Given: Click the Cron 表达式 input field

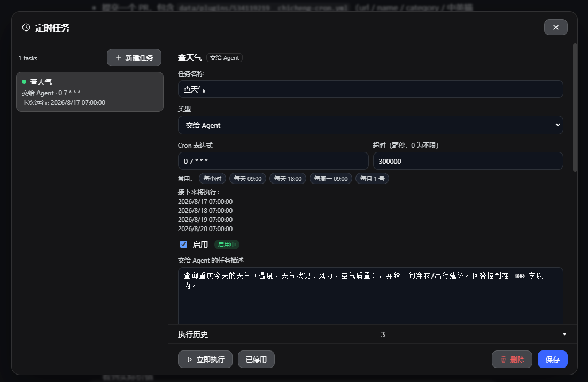Looking at the screenshot, I should point(273,161).
